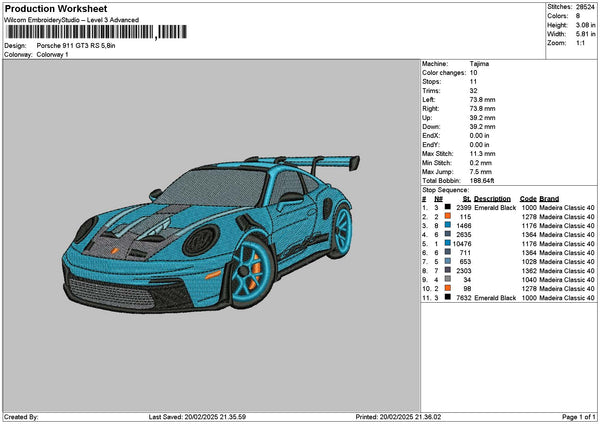Click the black swatch in stop 1
The image size is (600, 424).
(x=447, y=207)
